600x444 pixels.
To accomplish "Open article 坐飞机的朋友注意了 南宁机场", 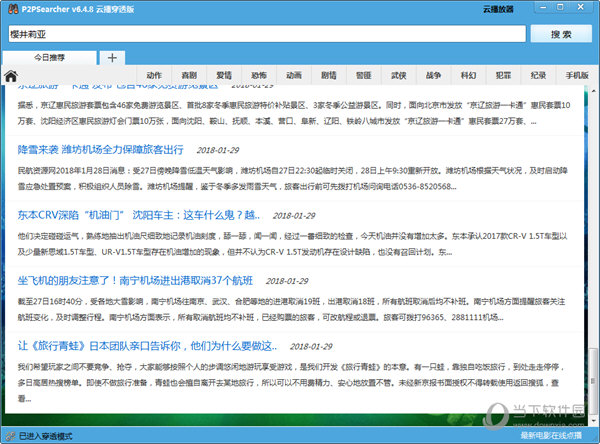I will point(135,281).
